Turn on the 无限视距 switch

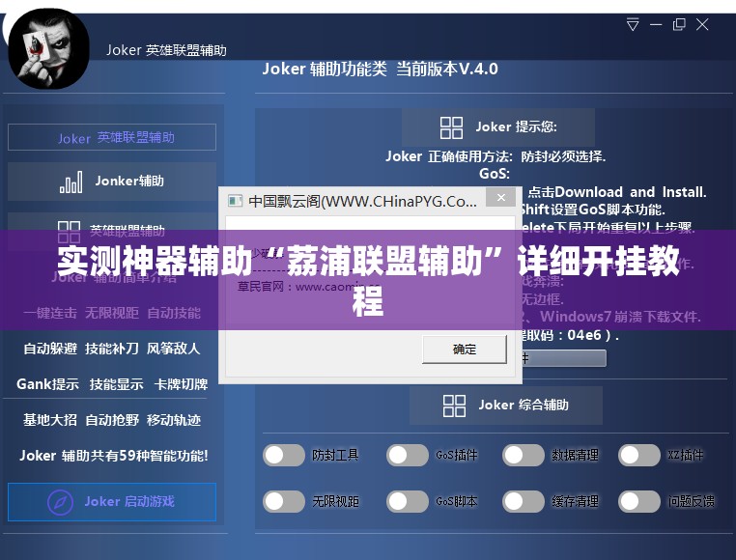point(284,501)
